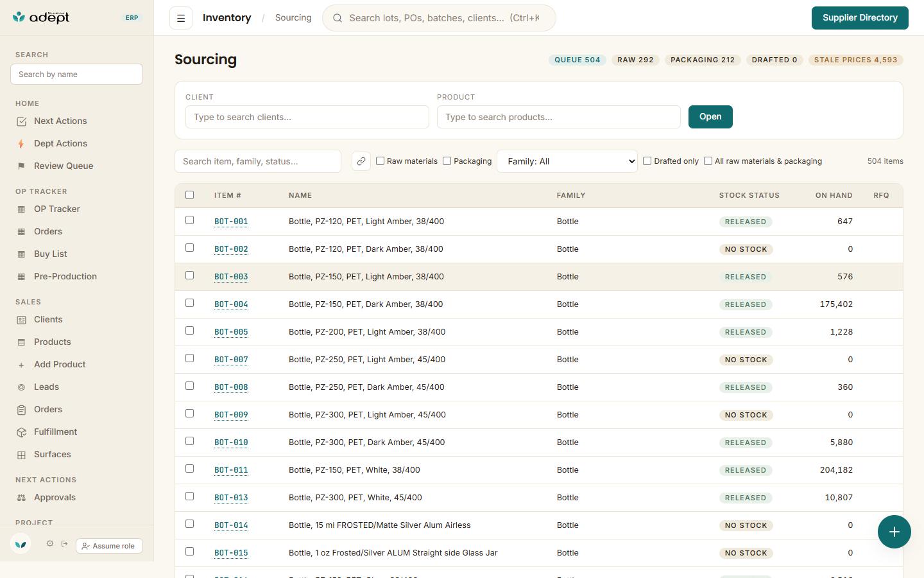Click the copy link icon beside the item search

(x=361, y=161)
